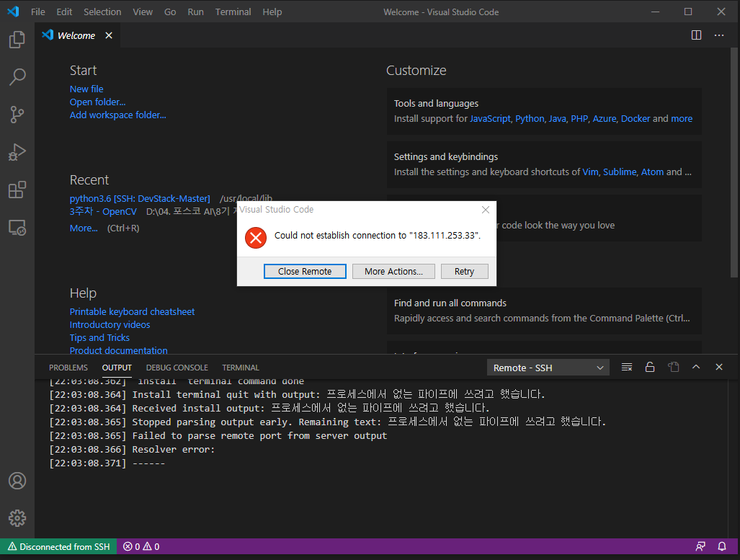Open recent 3주차 - OpenCV folder

point(103,212)
